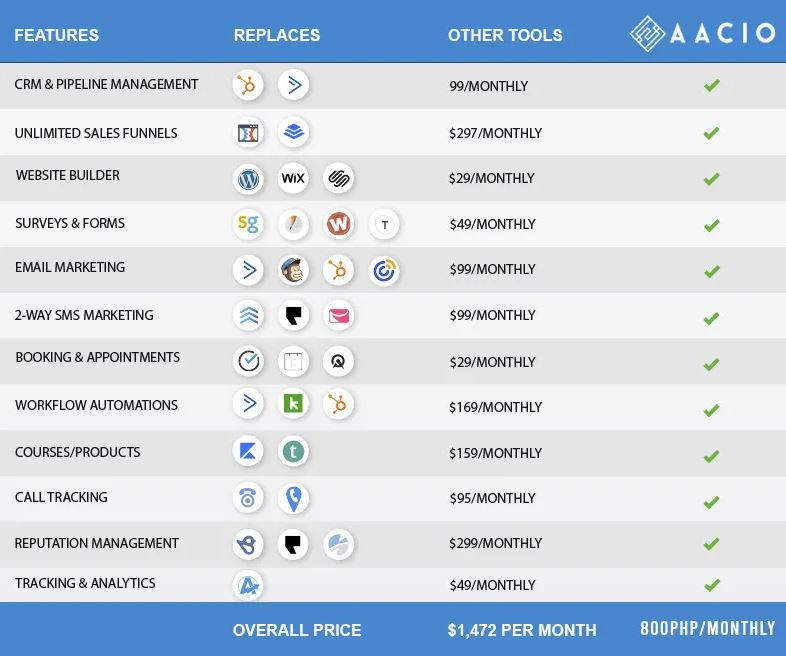Click the green 'k' icon in Workflow row
786x656 pixels.
pos(293,404)
